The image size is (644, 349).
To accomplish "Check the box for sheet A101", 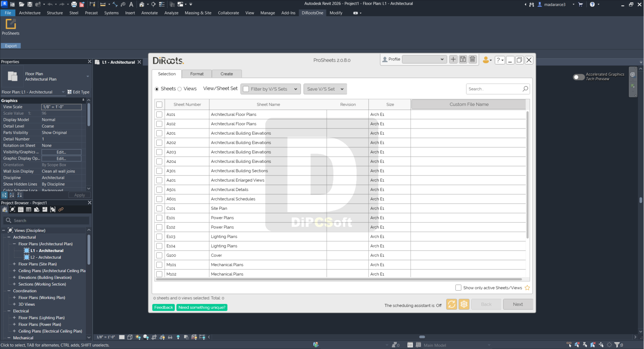I will pos(159,114).
